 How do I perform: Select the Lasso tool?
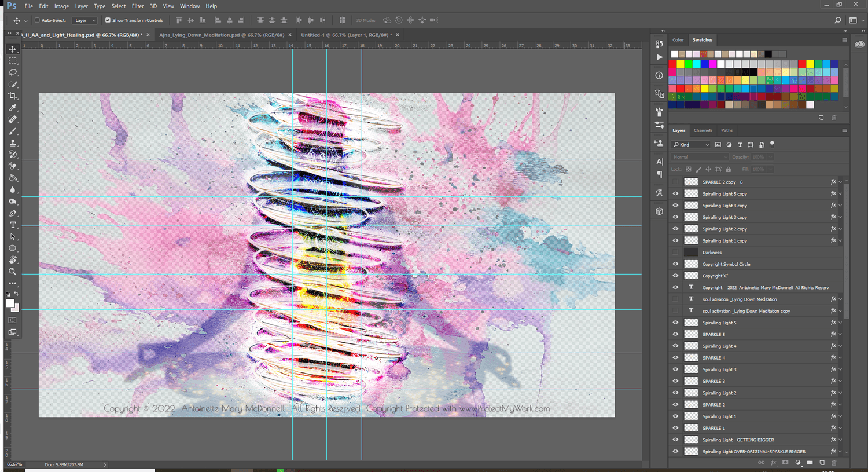tap(13, 73)
